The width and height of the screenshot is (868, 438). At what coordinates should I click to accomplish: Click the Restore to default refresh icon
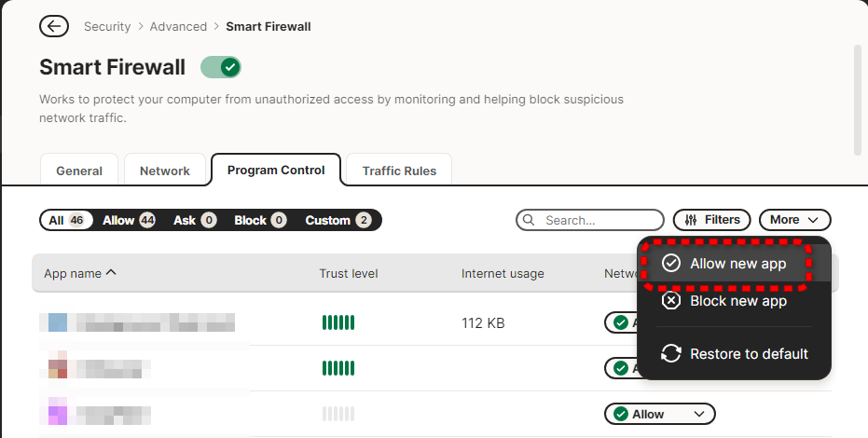[670, 354]
